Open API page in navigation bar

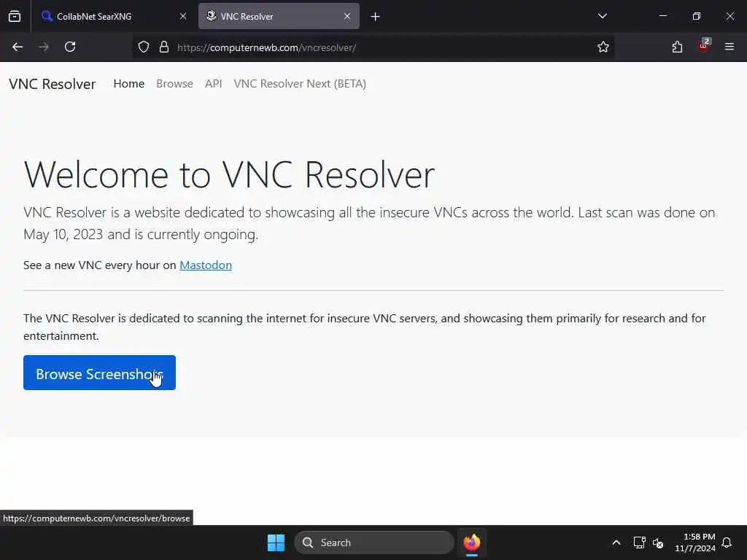pos(214,84)
